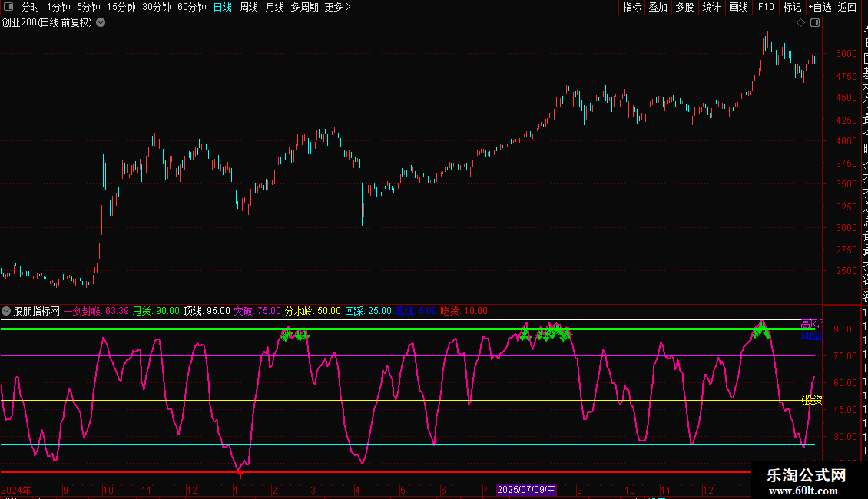Open F10 company info
Image resolution: width=868 pixels, height=499 pixels.
click(x=766, y=7)
